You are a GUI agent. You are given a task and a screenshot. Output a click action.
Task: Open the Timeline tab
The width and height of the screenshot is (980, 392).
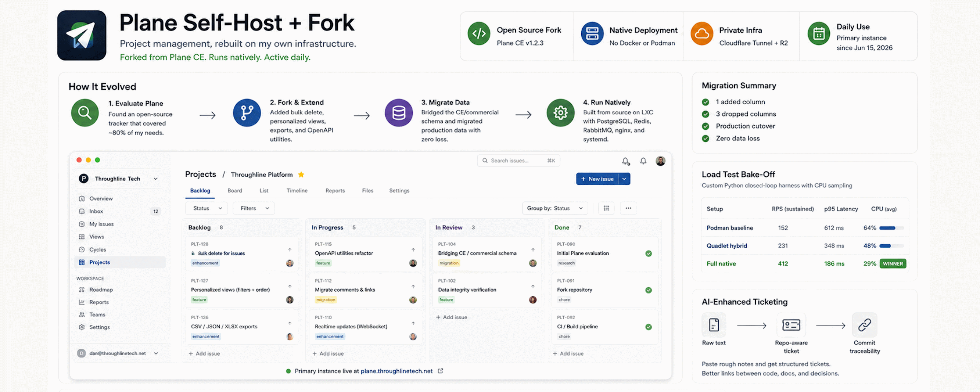pyautogui.click(x=297, y=191)
